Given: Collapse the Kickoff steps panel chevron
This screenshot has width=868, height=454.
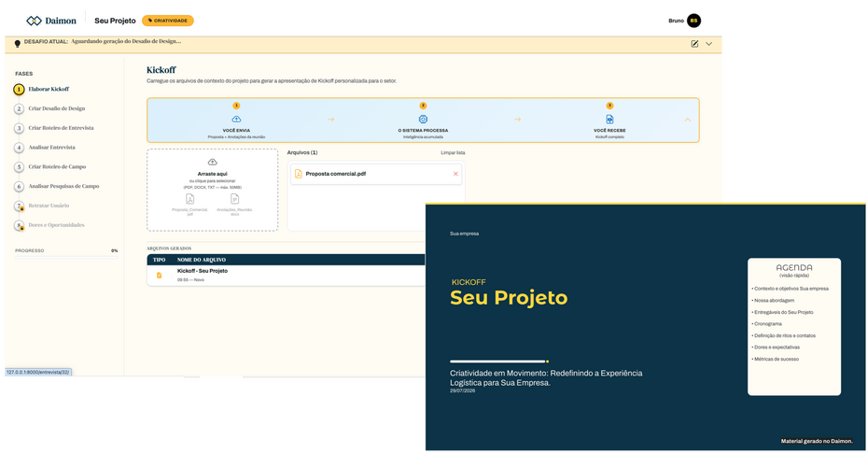Looking at the screenshot, I should click(x=688, y=120).
